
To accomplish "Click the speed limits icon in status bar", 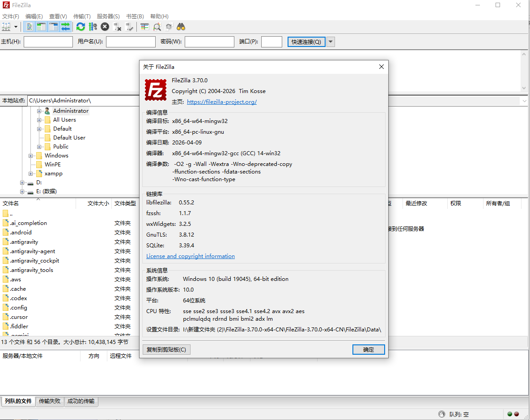I will pyautogui.click(x=441, y=414).
